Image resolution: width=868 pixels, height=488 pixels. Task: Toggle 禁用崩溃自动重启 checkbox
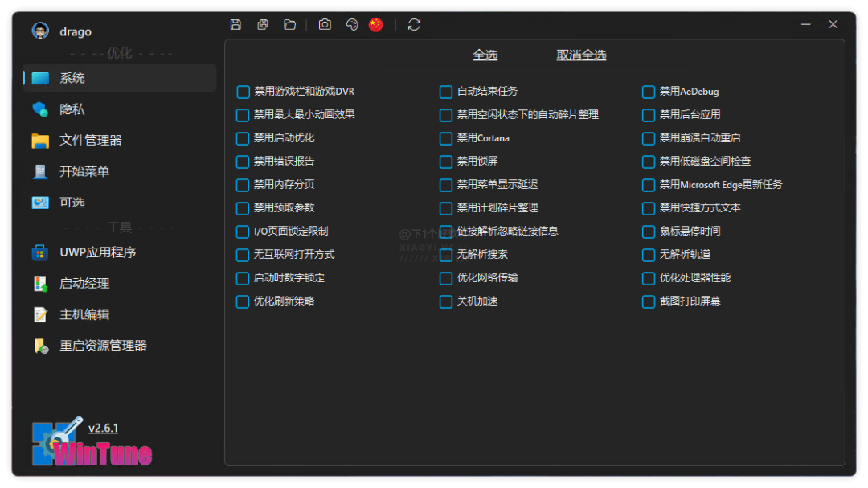[x=649, y=138]
